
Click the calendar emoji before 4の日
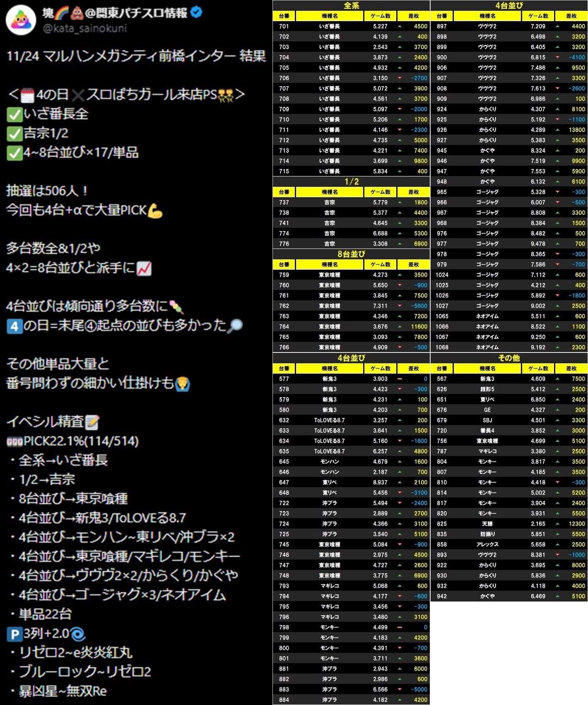tap(27, 95)
